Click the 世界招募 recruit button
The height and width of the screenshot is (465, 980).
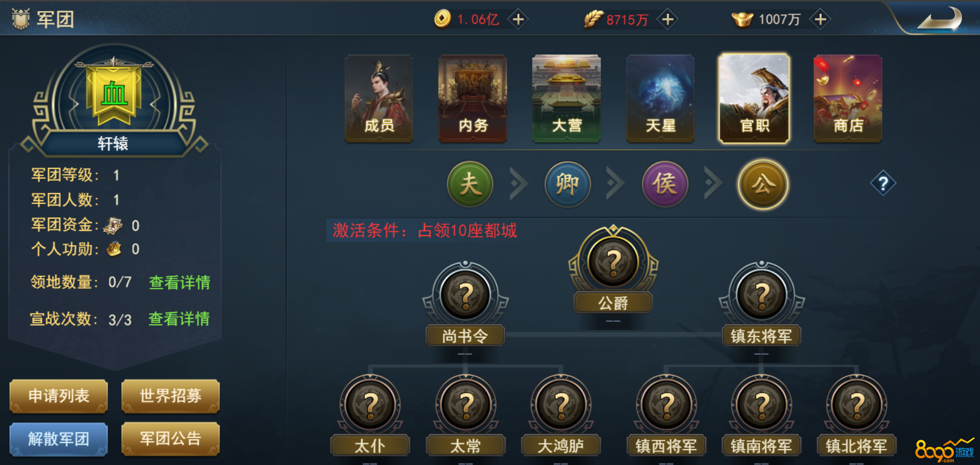click(x=171, y=396)
